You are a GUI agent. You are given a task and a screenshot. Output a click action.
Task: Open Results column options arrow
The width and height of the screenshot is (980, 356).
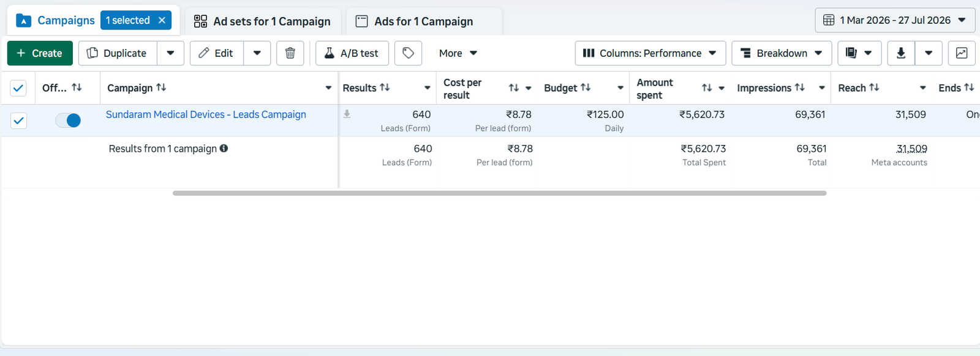coord(428,88)
